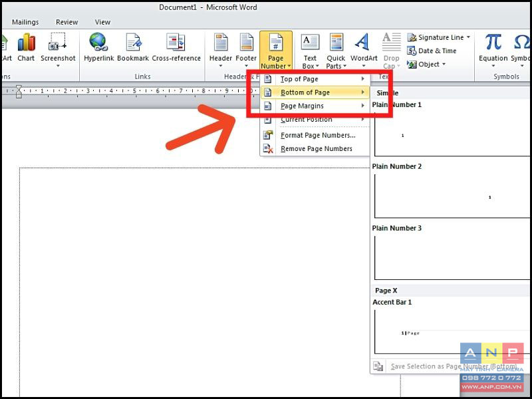This screenshot has width=532, height=399.
Task: Add a Bookmark
Action: 133,47
